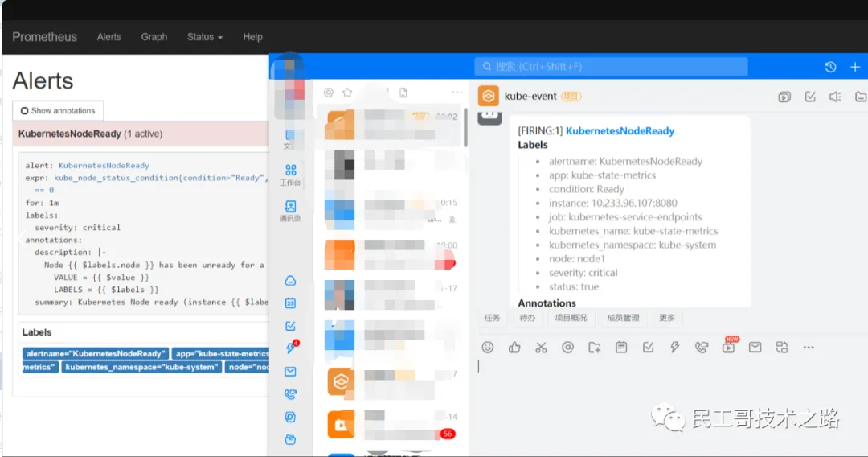Click the schedule calendar icon in message toolbar
Viewport: 868px width, 457px height.
621,348
